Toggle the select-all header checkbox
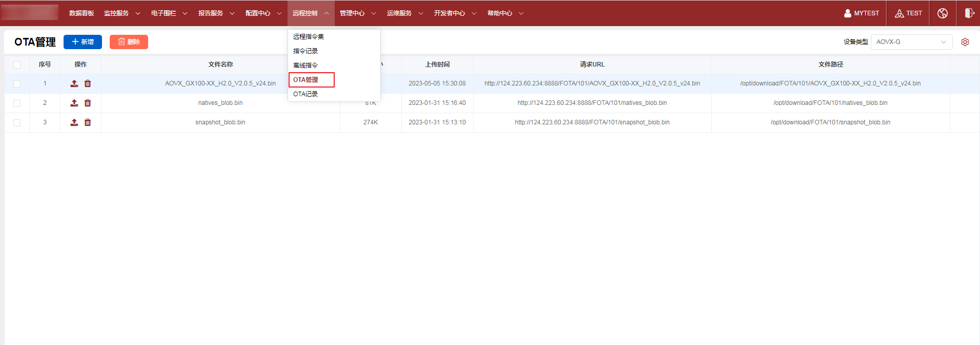Image resolution: width=980 pixels, height=345 pixels. click(x=17, y=65)
